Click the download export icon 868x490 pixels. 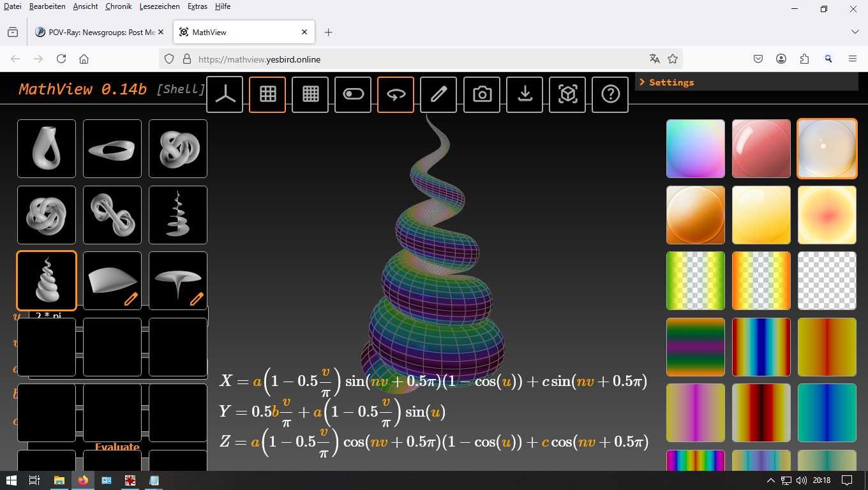525,94
